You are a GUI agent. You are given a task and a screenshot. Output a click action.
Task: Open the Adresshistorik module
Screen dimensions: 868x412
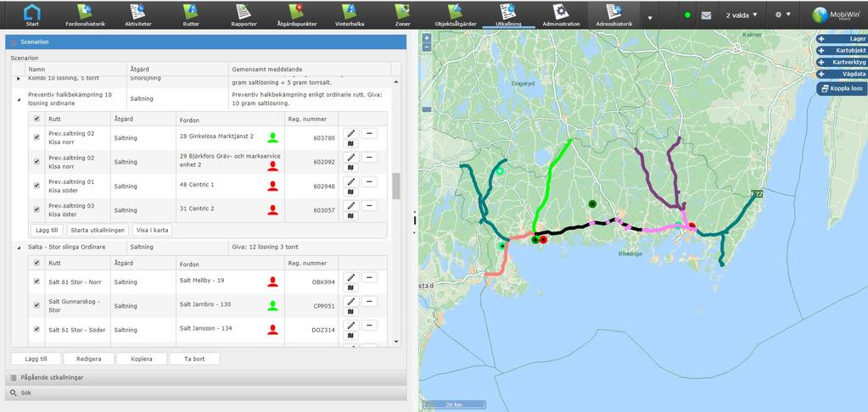pyautogui.click(x=614, y=15)
